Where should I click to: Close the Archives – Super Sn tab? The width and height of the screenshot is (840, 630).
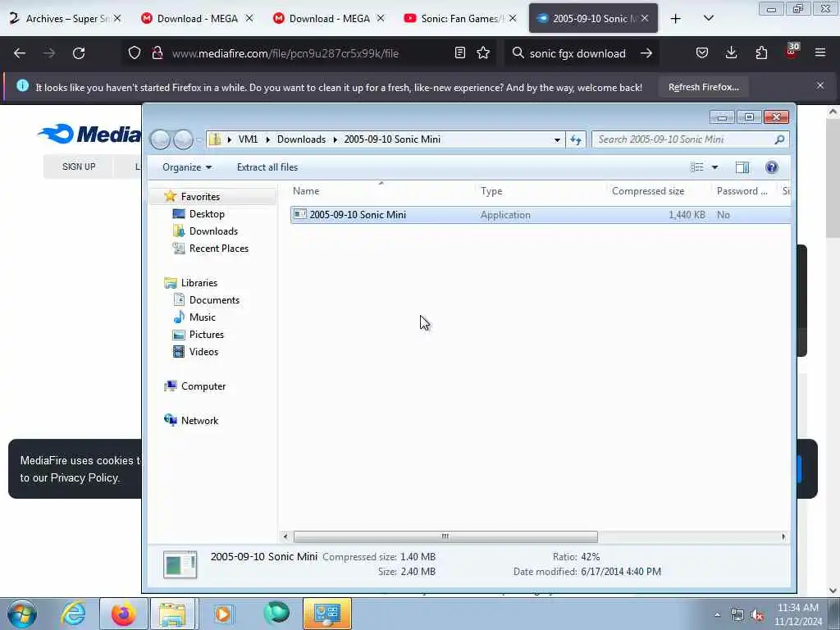[x=117, y=18]
